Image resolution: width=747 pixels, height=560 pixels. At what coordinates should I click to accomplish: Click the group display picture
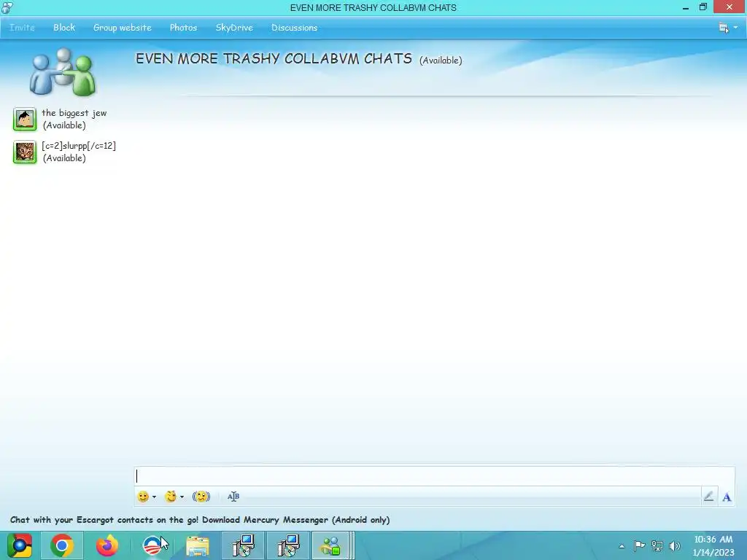(63, 71)
